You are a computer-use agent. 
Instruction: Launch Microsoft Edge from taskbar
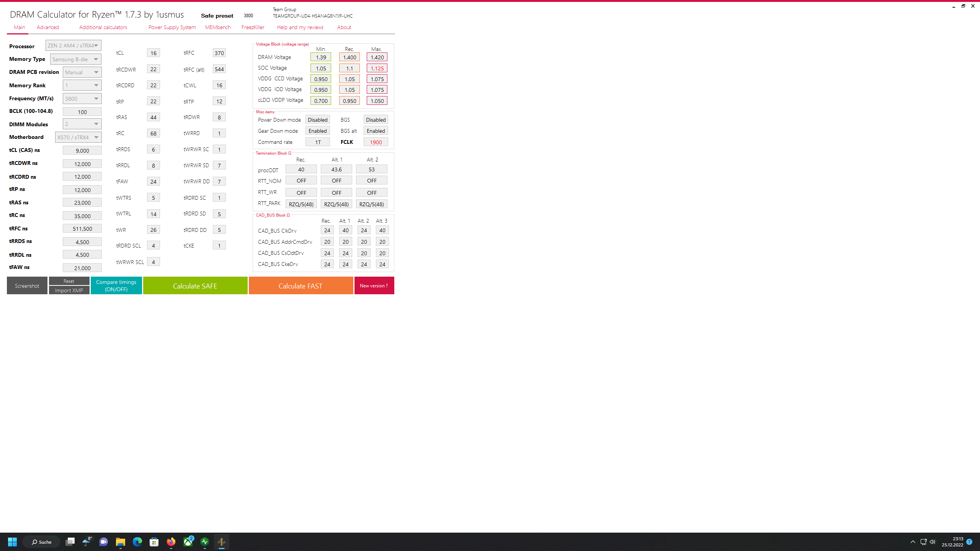(137, 542)
